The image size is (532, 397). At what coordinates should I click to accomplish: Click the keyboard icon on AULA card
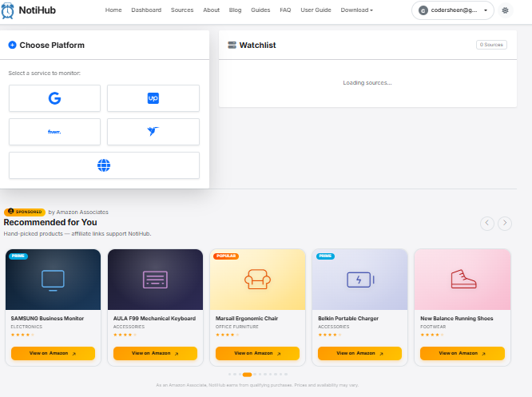point(155,280)
